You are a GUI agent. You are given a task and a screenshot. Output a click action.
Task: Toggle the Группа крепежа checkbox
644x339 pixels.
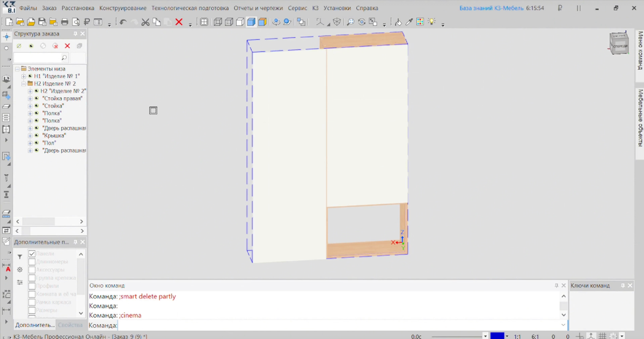[32, 278]
